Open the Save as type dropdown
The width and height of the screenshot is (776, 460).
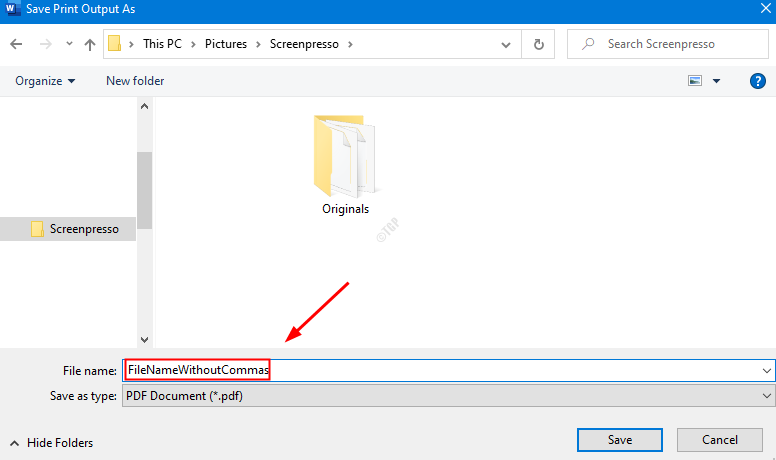(448, 396)
